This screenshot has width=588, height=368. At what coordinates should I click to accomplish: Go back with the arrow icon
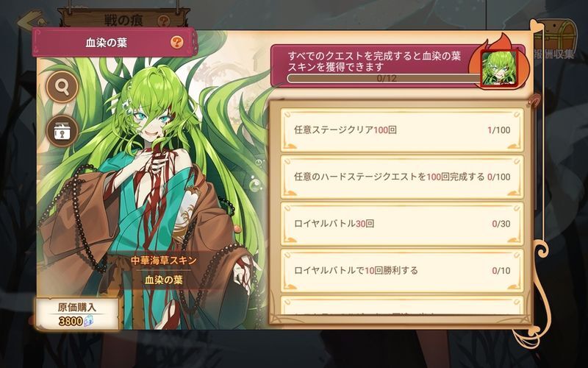tap(33, 20)
